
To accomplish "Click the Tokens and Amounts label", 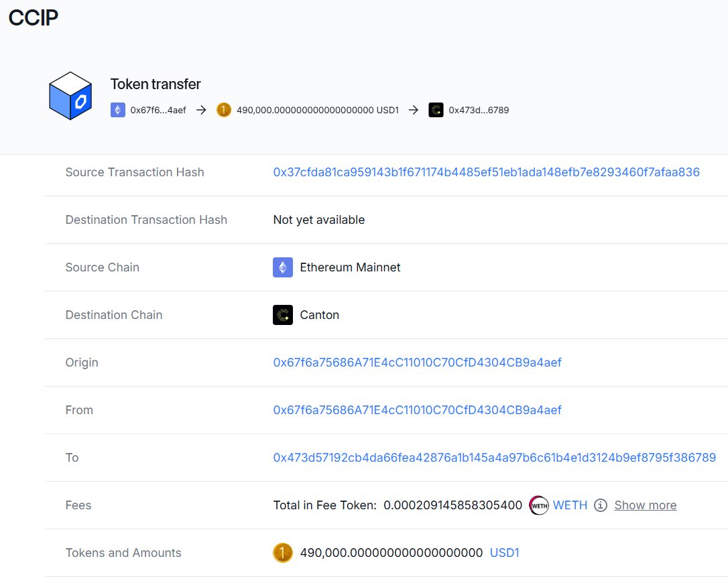I will pos(123,553).
